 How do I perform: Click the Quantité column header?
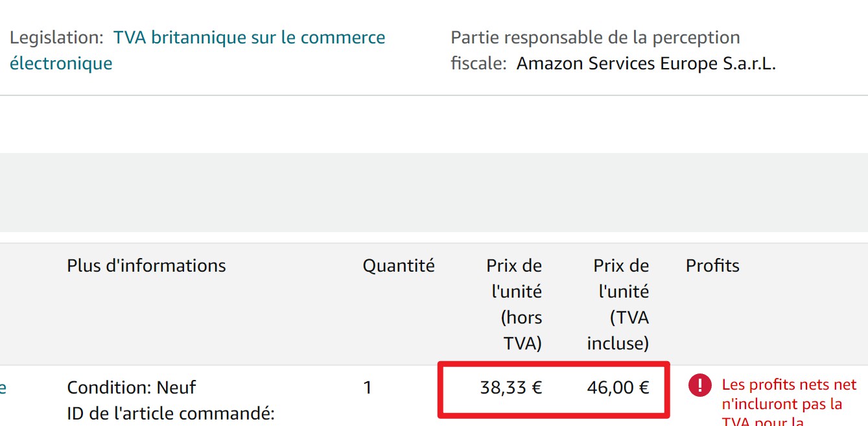pyautogui.click(x=399, y=265)
